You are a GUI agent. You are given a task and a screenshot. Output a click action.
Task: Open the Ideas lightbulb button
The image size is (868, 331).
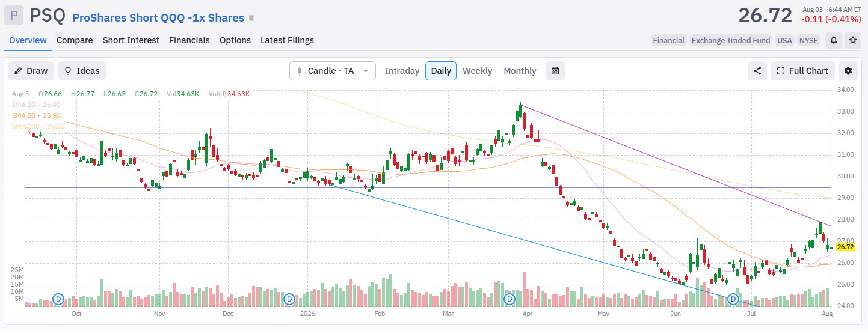82,71
